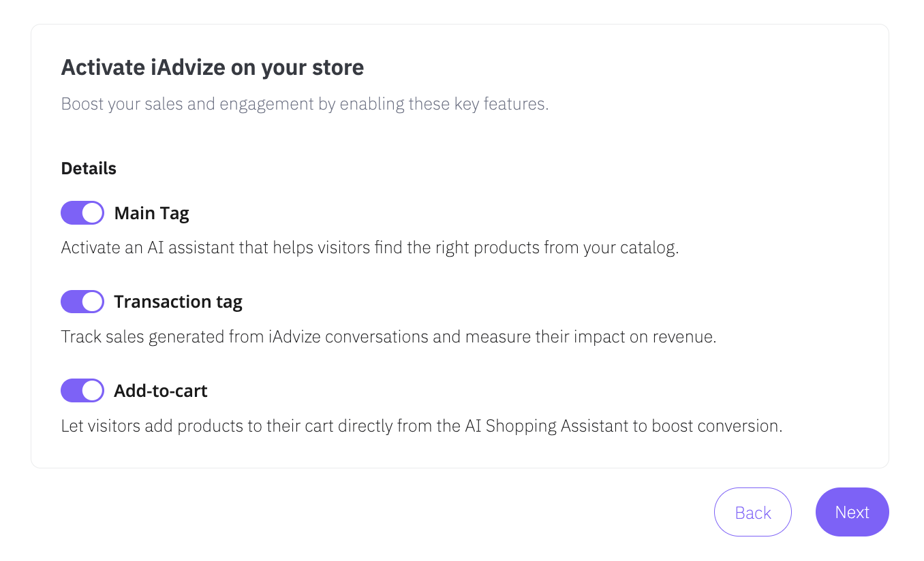This screenshot has width=924, height=561.
Task: Go back using the Back button
Action: [x=752, y=512]
